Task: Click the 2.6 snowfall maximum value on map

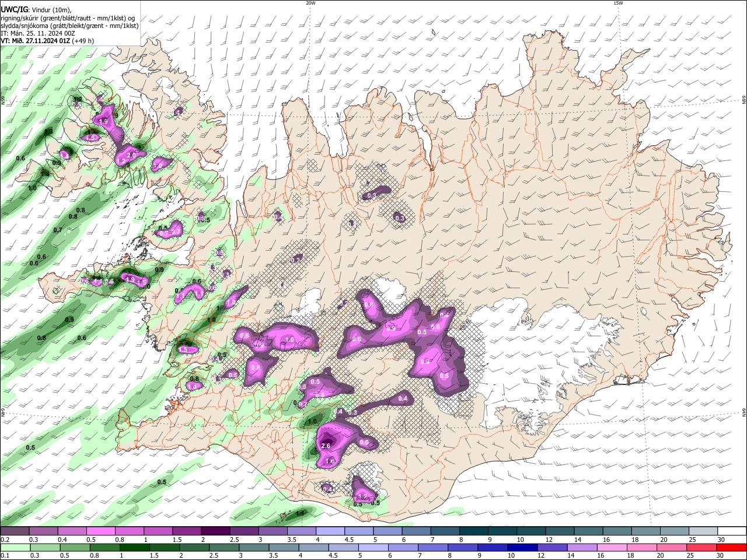Action: pos(326,446)
